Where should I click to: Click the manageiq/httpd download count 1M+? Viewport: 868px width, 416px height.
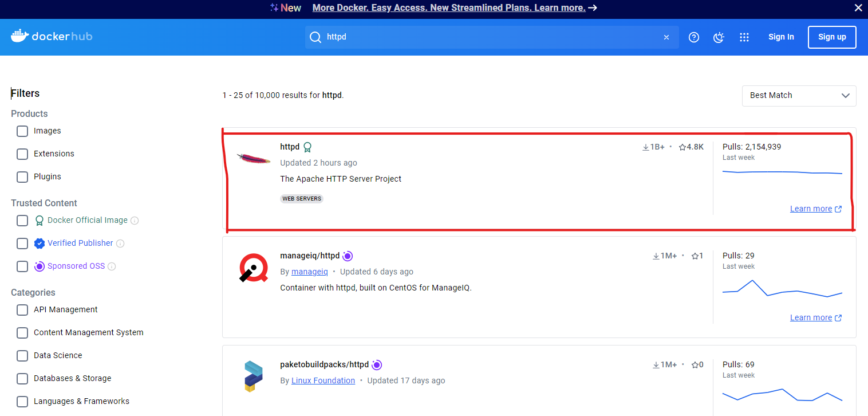(665, 256)
